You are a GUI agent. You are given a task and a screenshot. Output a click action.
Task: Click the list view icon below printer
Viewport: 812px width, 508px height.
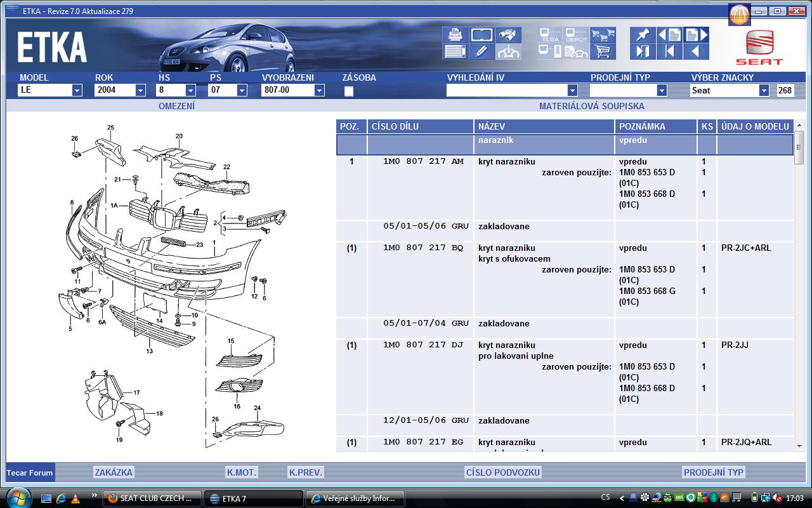454,51
